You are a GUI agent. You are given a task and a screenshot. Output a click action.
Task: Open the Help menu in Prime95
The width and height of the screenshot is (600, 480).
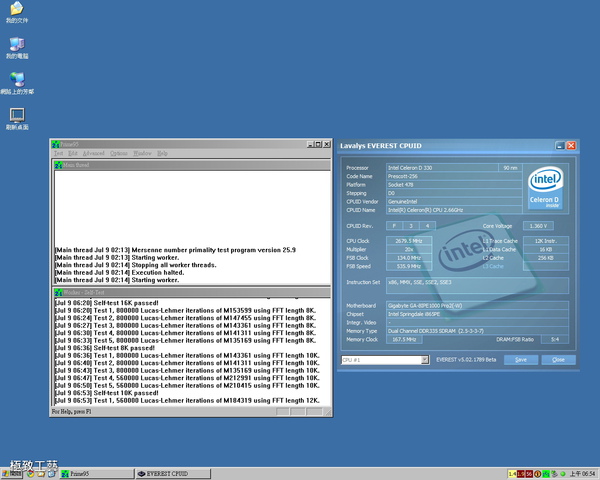(162, 153)
